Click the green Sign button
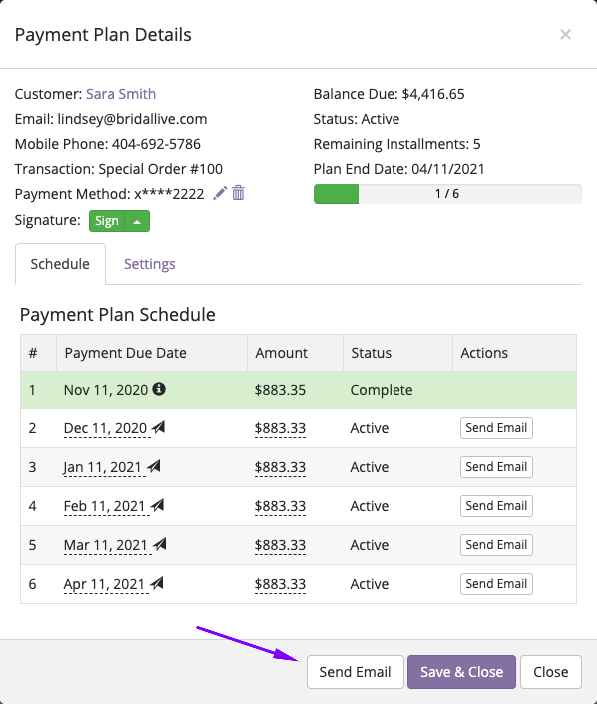 (107, 221)
